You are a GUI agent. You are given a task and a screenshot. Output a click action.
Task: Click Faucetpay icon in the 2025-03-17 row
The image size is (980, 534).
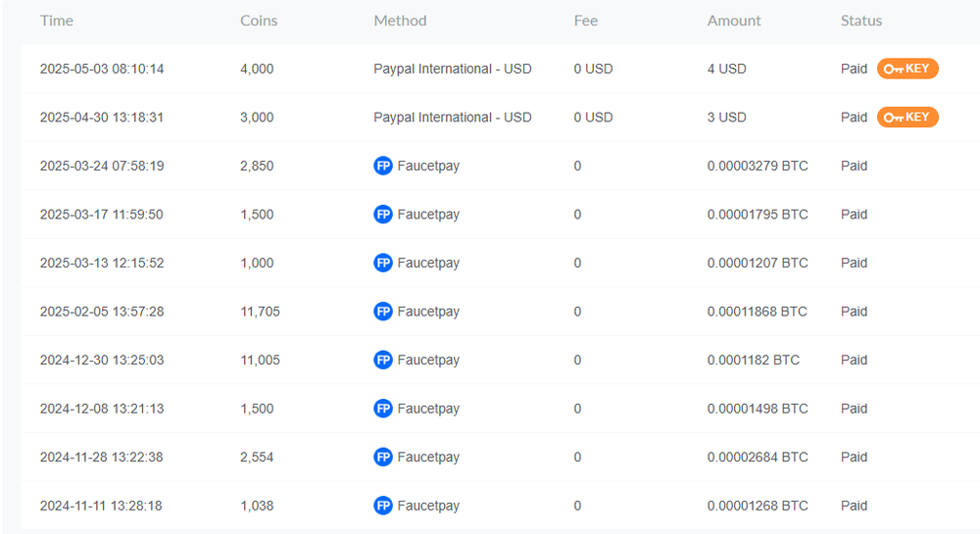[383, 215]
